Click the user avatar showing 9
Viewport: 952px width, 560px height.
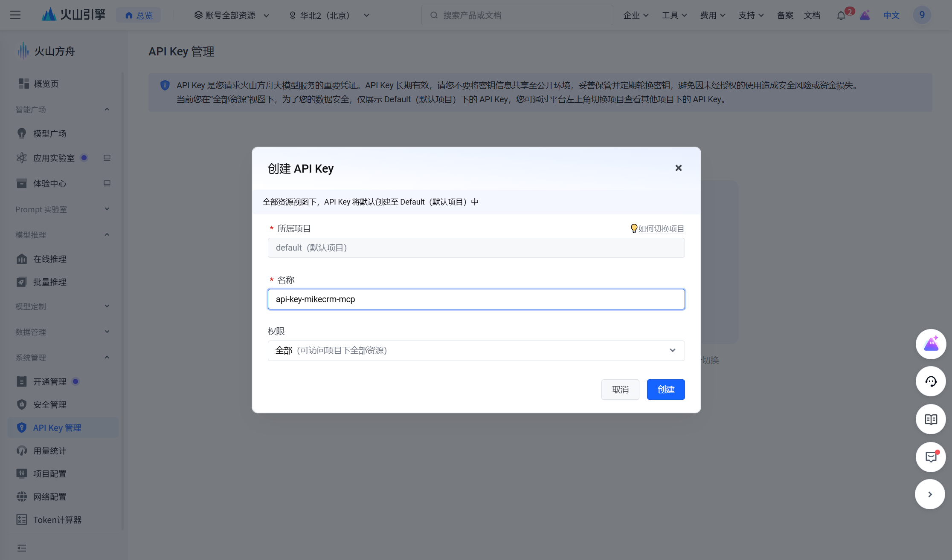click(922, 15)
